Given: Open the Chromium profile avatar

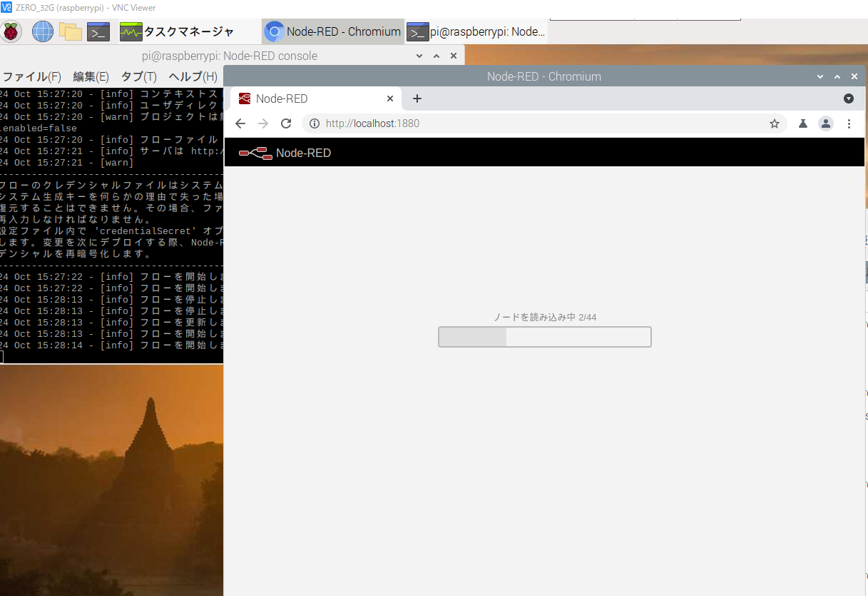Looking at the screenshot, I should coord(826,123).
